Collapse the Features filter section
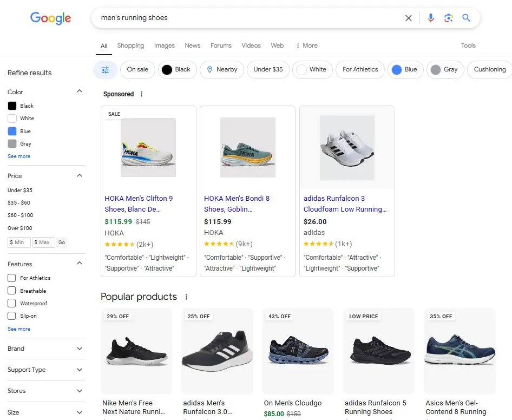Viewport: 512px width, 420px height. pyautogui.click(x=80, y=263)
